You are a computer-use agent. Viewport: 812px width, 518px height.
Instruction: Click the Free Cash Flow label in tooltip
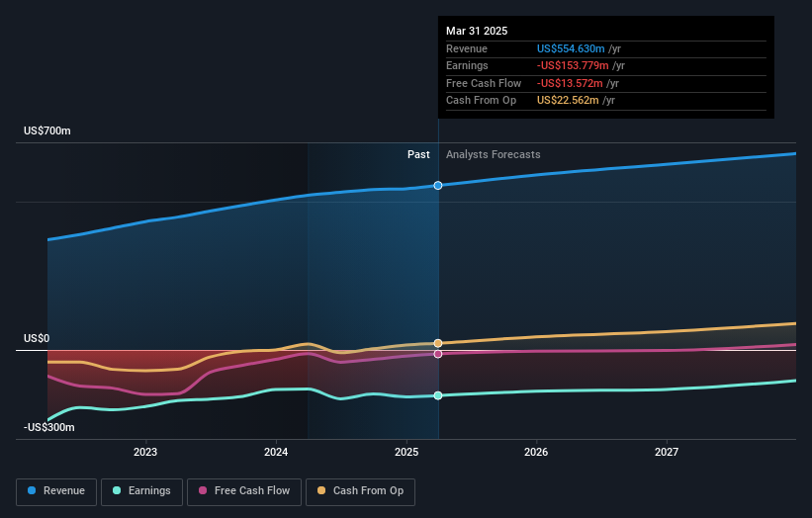[484, 83]
